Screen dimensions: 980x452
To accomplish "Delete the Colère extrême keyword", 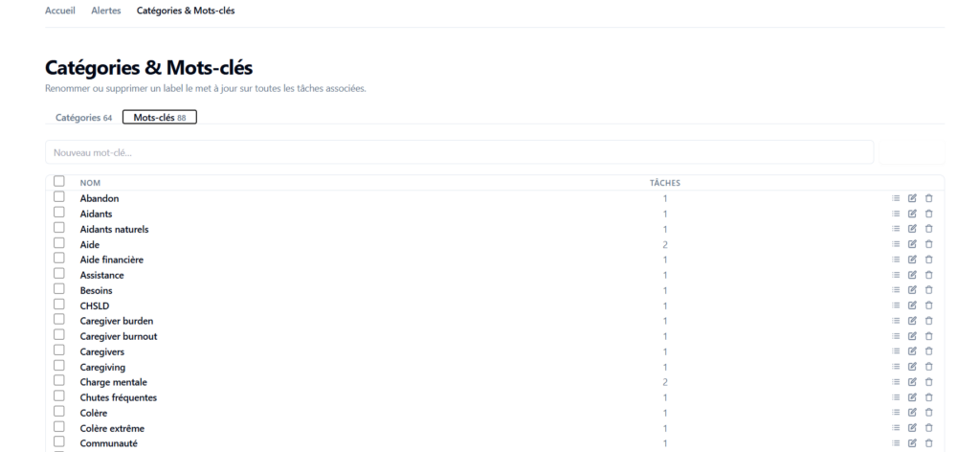I will click(x=928, y=428).
